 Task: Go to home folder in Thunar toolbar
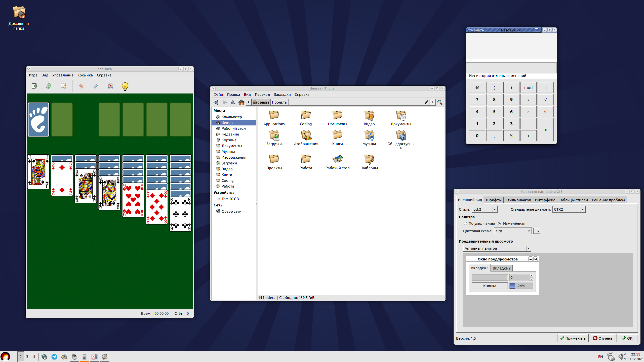pyautogui.click(x=241, y=102)
